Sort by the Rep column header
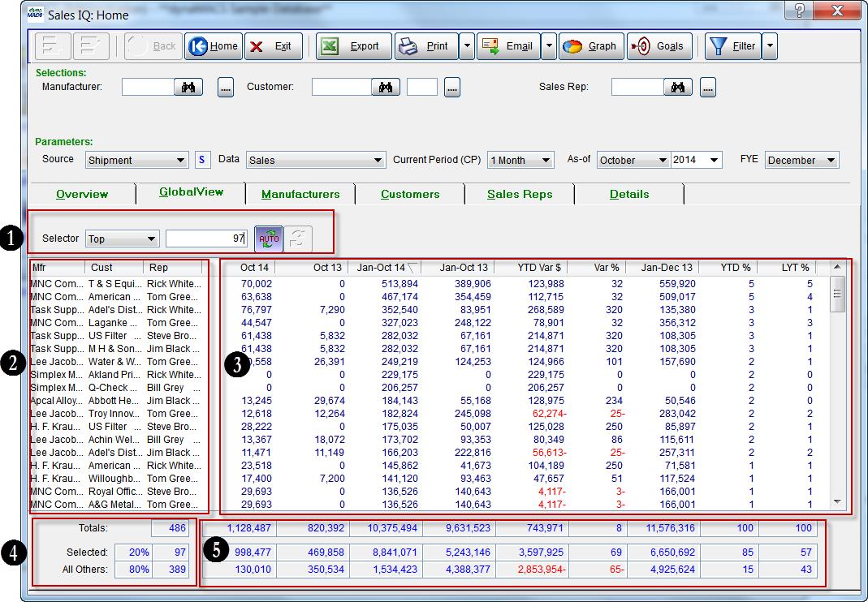The width and height of the screenshot is (868, 602). [x=173, y=267]
